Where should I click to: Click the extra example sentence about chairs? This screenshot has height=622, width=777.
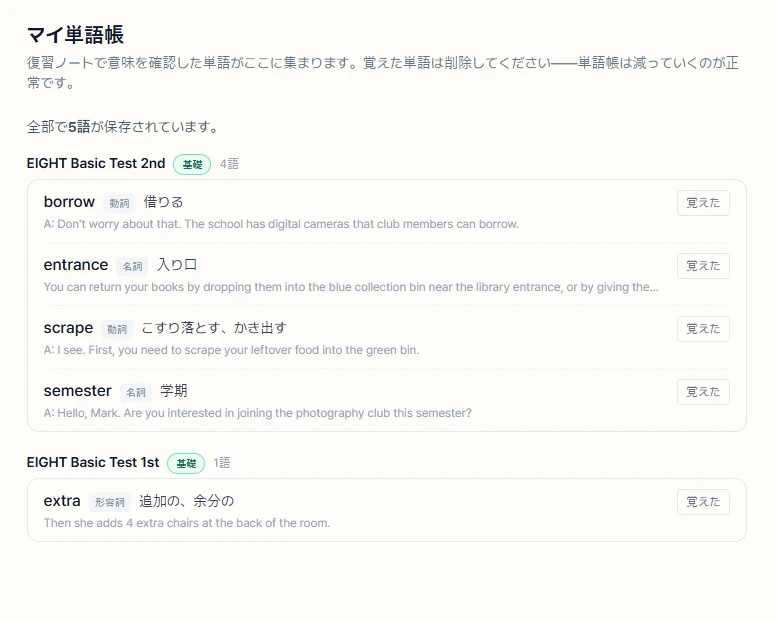(187, 523)
